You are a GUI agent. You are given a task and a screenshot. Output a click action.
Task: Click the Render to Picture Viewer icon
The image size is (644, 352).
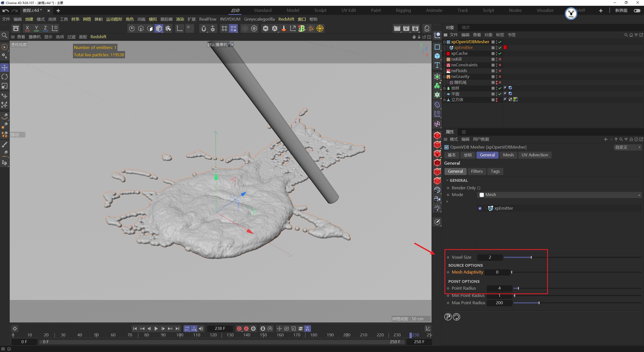(x=406, y=28)
